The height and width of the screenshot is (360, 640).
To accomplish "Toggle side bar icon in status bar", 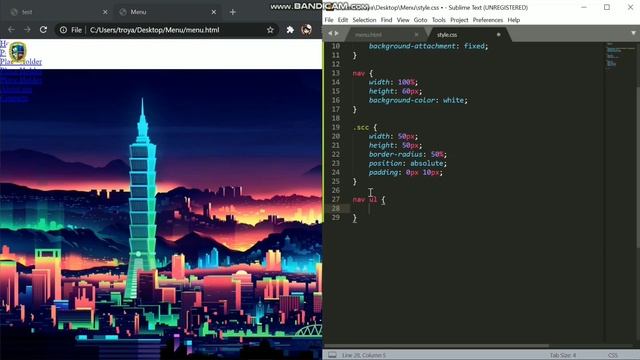I will coord(332,355).
